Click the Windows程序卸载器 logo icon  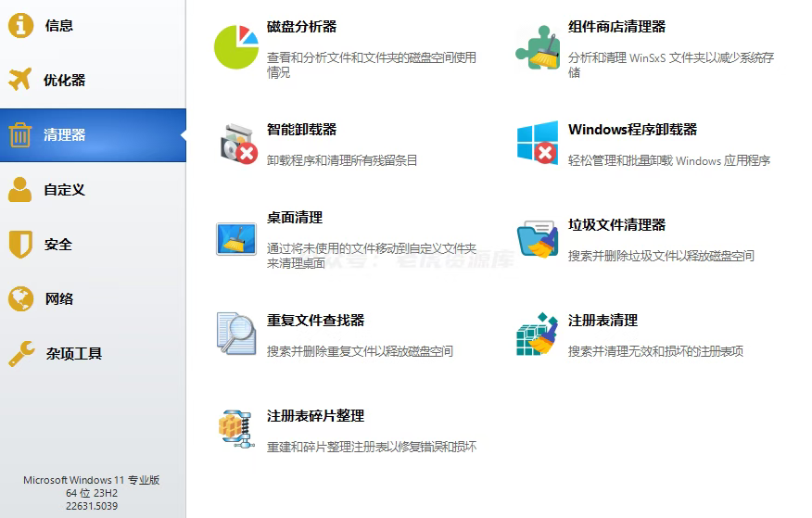pyautogui.click(x=538, y=144)
